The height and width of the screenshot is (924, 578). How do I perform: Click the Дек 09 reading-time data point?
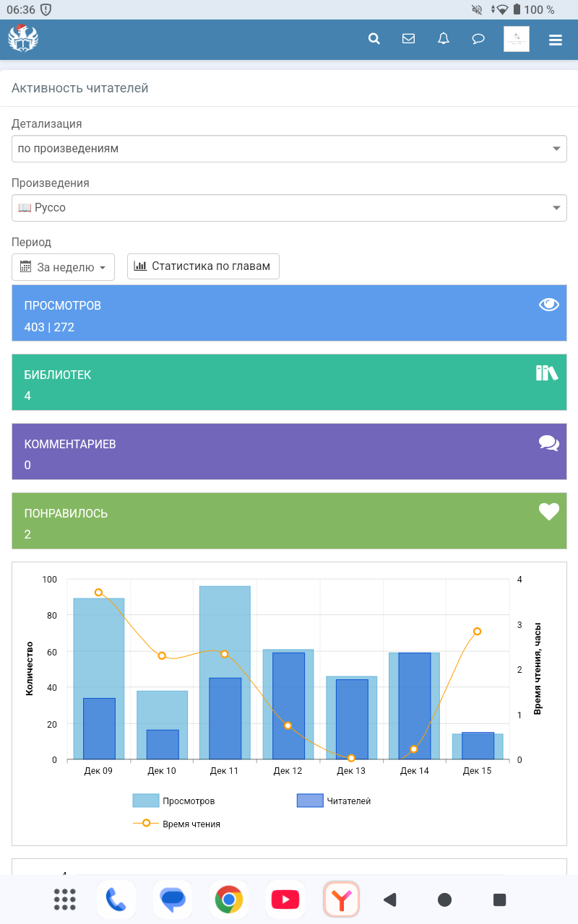click(99, 593)
